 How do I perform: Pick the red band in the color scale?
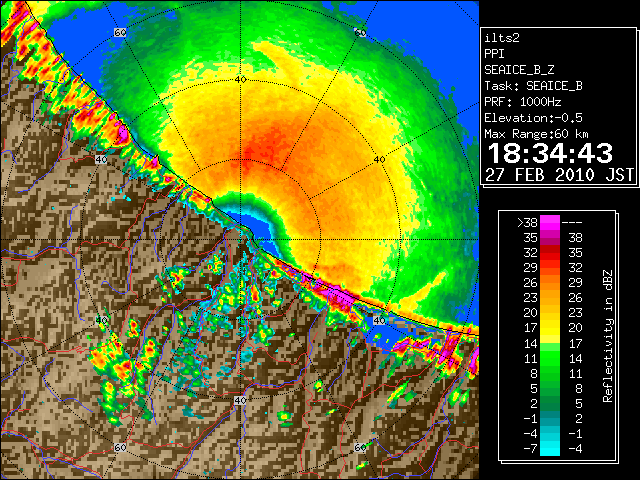coord(550,253)
